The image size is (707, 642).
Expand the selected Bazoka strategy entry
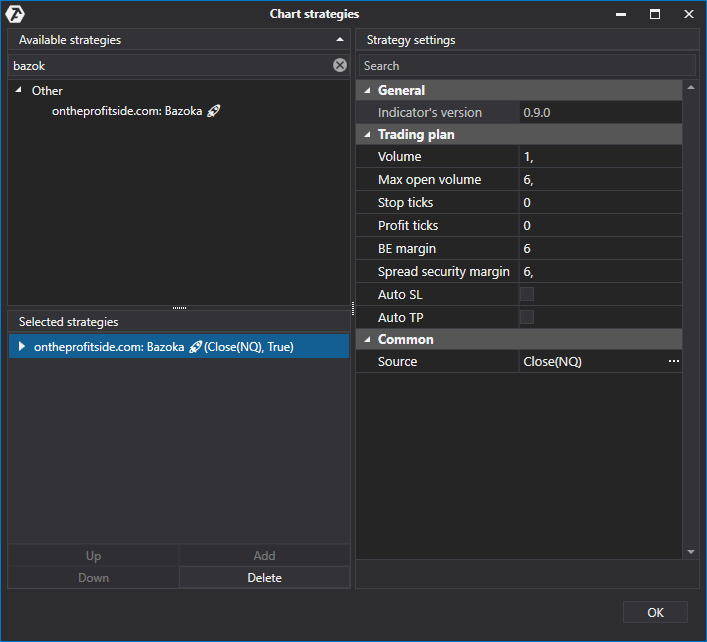(x=21, y=346)
